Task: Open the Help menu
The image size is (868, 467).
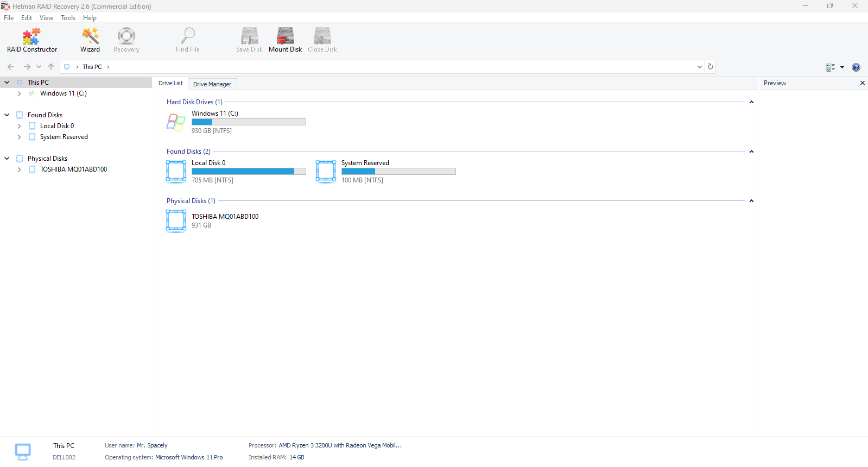Action: tap(90, 18)
